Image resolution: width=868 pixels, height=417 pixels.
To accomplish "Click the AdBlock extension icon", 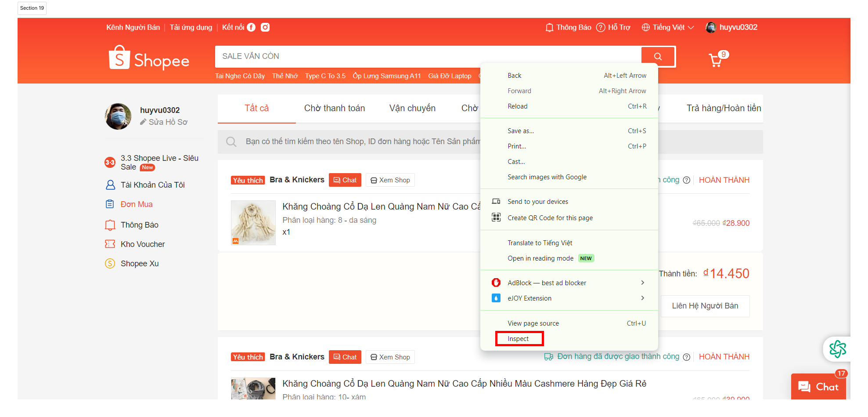I will [x=496, y=283].
